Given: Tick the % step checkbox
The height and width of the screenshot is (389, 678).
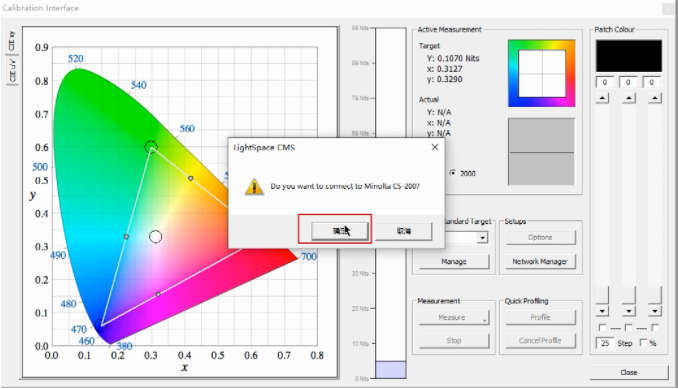Looking at the screenshot, I should [643, 343].
